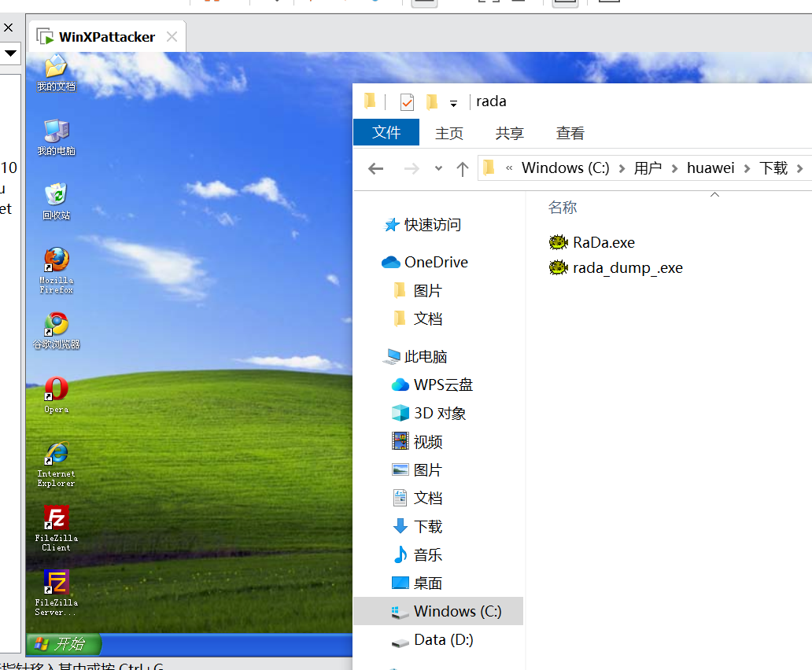Select the RaDa.exe file

click(x=592, y=242)
